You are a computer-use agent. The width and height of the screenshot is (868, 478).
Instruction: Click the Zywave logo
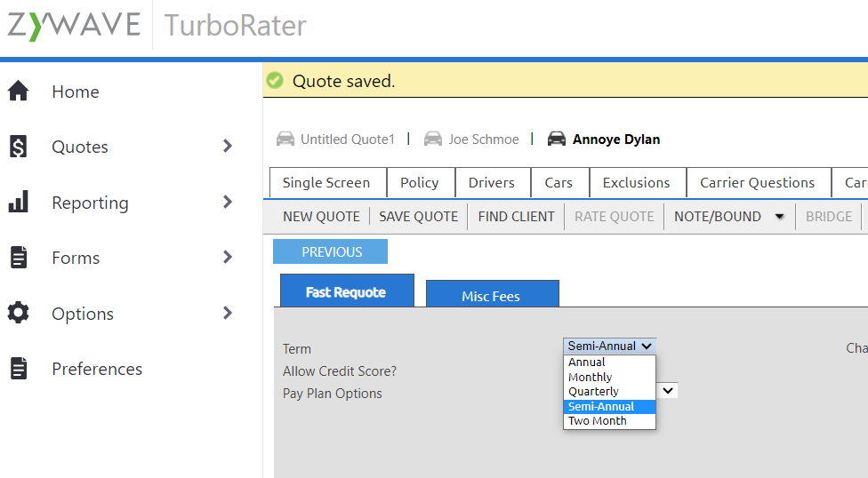coord(74,26)
